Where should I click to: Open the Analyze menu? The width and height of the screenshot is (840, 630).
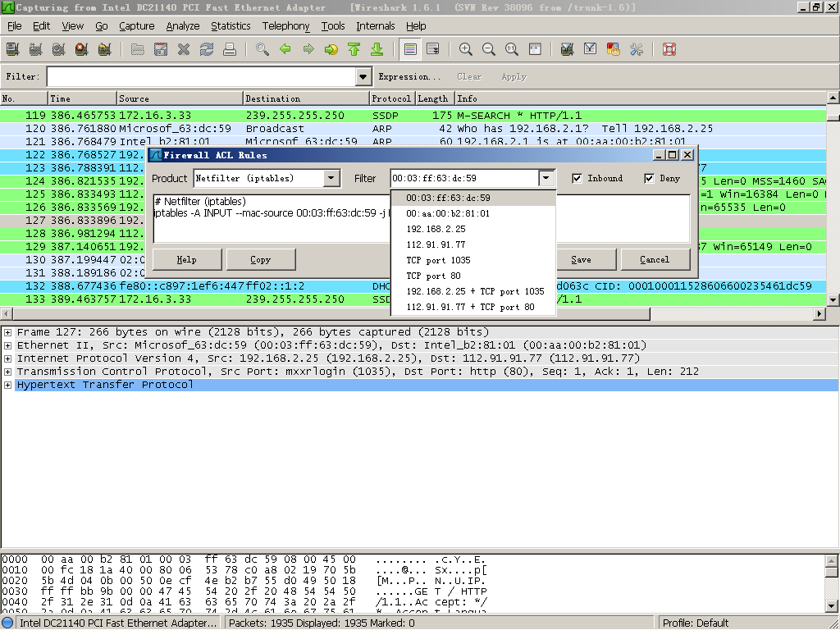[183, 25]
